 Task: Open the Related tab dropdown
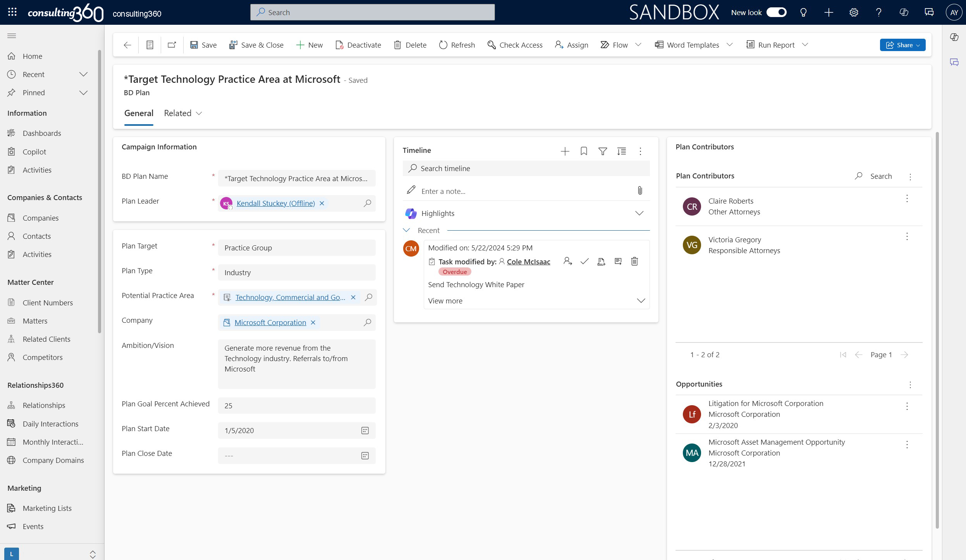coord(183,113)
